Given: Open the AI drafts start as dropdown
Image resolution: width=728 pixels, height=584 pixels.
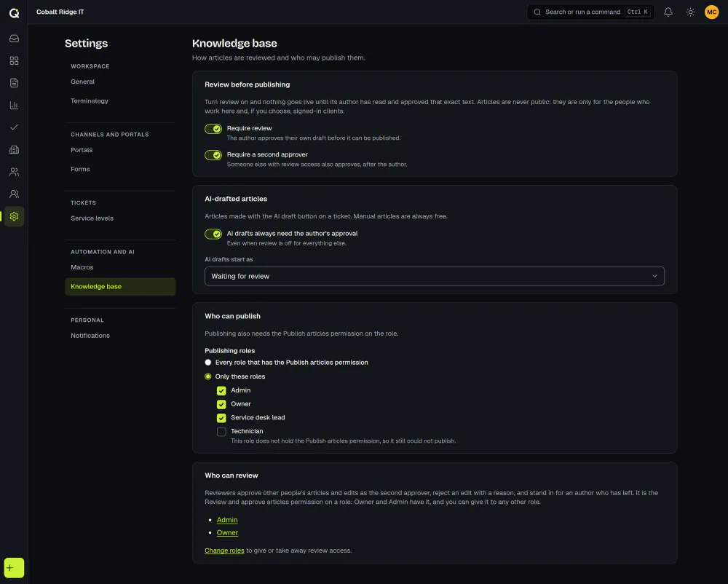Looking at the screenshot, I should (434, 276).
